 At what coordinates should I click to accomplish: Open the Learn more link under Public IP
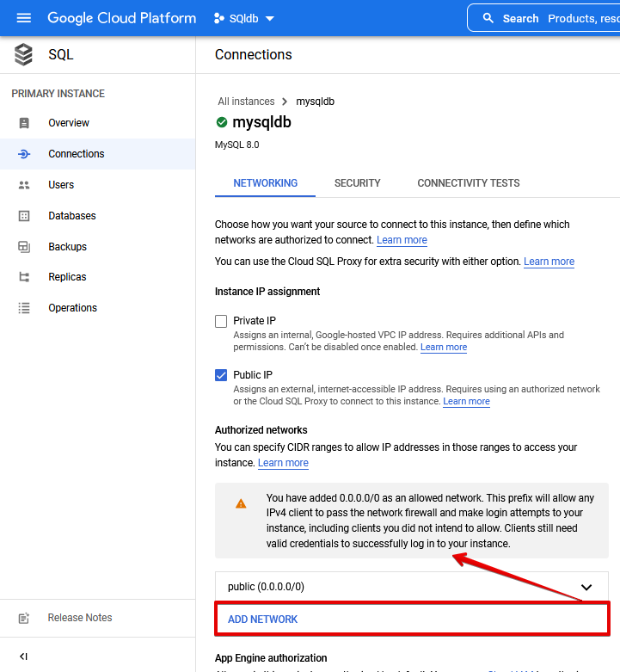click(466, 402)
